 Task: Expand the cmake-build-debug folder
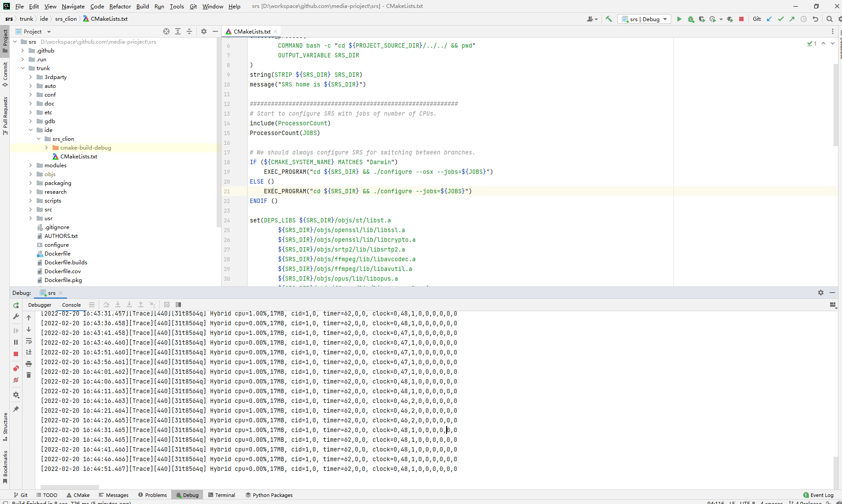[46, 148]
